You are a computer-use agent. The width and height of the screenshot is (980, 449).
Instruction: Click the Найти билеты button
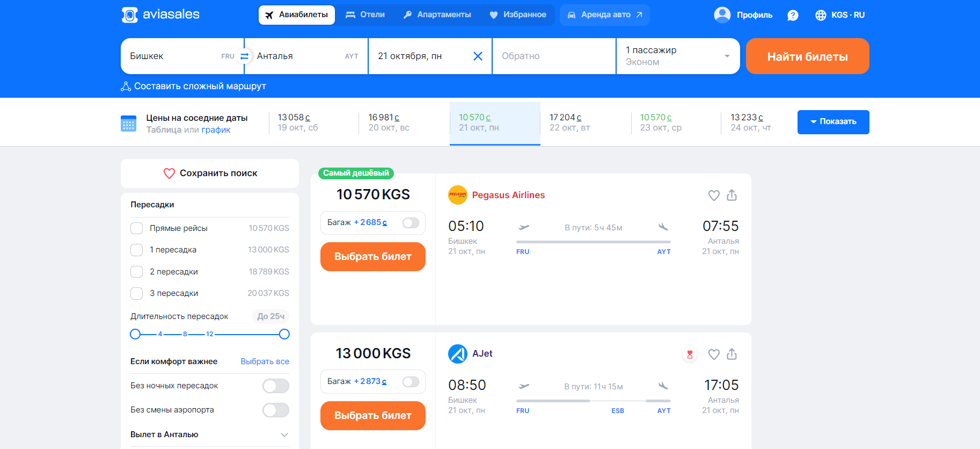pyautogui.click(x=807, y=56)
